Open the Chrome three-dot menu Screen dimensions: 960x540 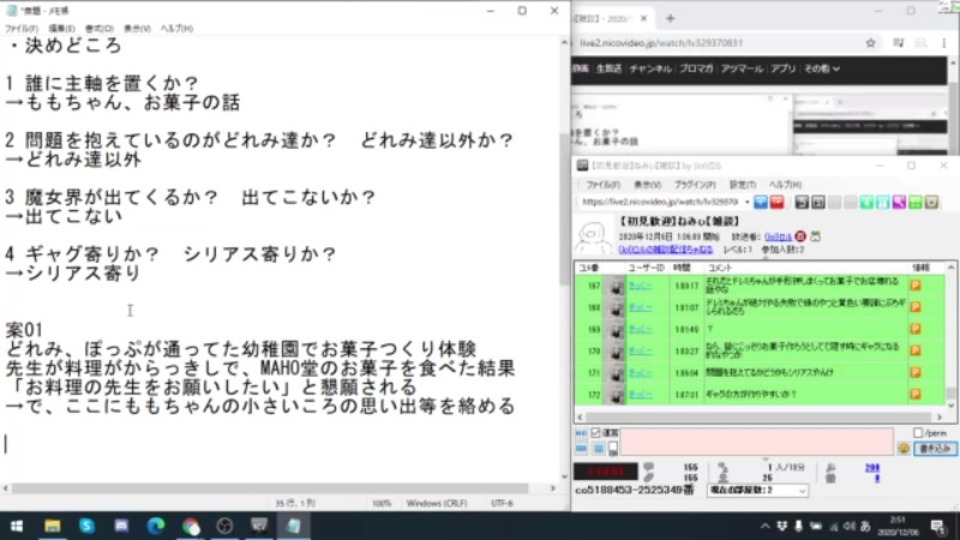[943, 43]
